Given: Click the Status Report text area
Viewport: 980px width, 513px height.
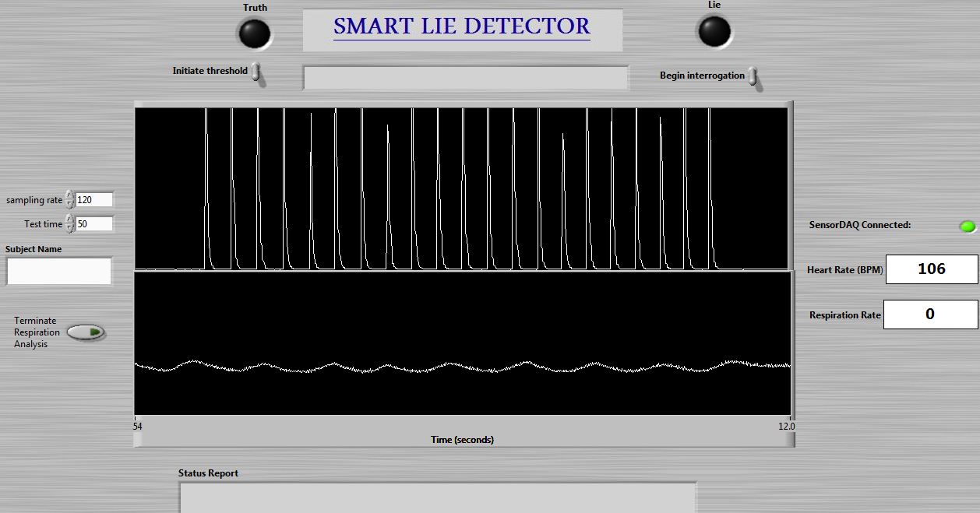Looking at the screenshot, I should (x=437, y=497).
